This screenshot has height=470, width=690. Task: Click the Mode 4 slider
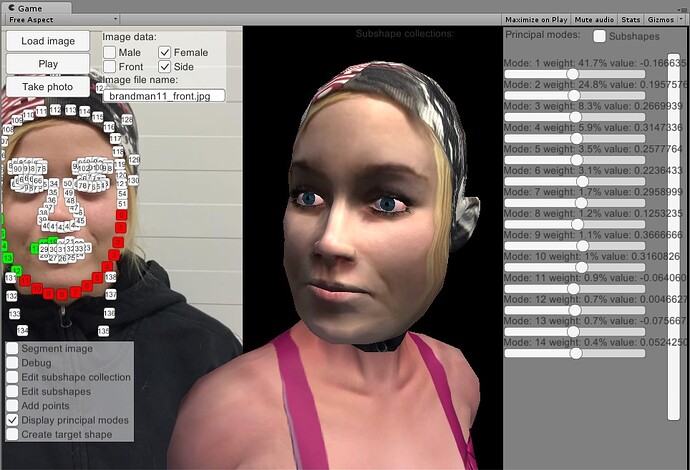(575, 139)
